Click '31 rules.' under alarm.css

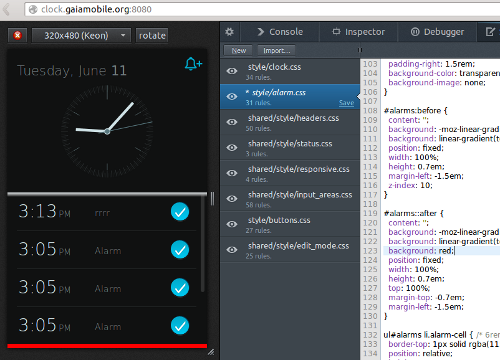pyautogui.click(x=258, y=103)
